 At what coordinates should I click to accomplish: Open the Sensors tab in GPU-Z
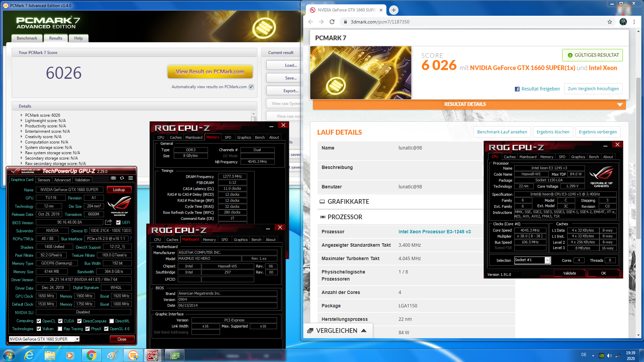pyautogui.click(x=44, y=180)
